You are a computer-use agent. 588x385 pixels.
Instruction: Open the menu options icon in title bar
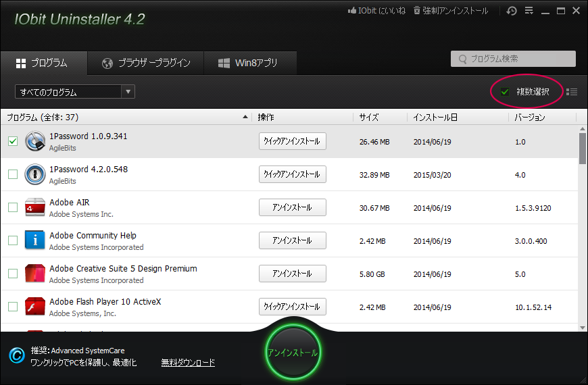coord(529,11)
